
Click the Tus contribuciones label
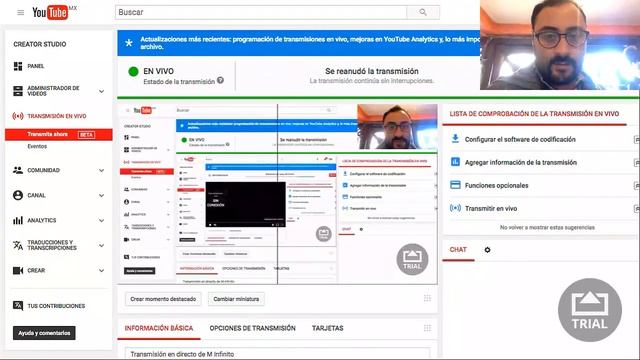(x=56, y=306)
